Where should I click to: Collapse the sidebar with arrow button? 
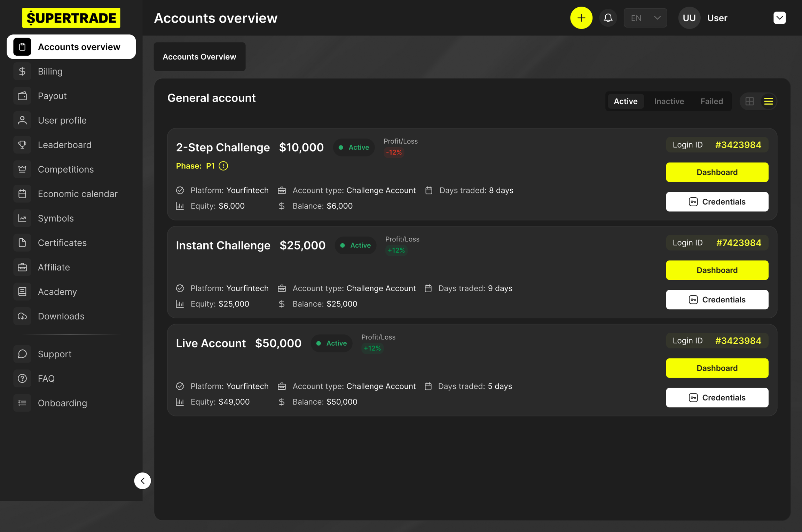tap(143, 481)
